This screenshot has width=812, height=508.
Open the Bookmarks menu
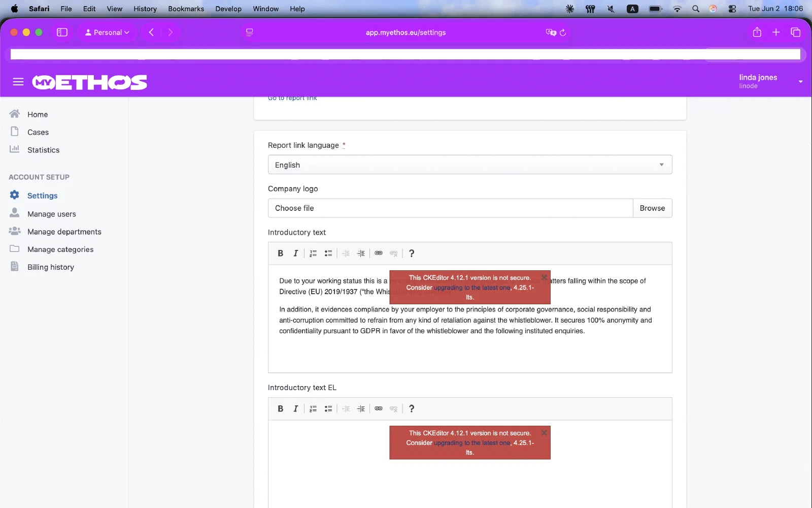coord(186,9)
